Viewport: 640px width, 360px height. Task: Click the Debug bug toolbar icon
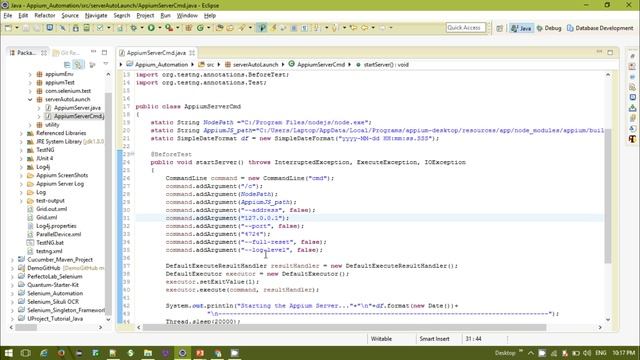pyautogui.click(x=133, y=28)
